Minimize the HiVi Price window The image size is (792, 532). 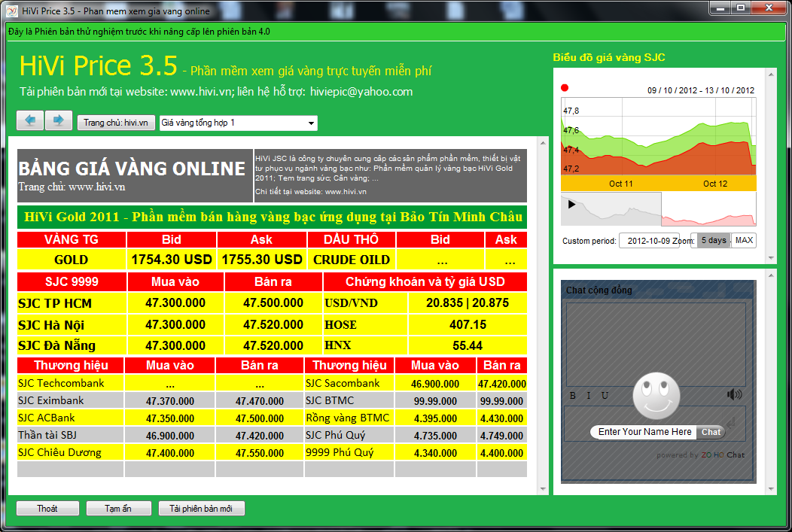[720, 8]
